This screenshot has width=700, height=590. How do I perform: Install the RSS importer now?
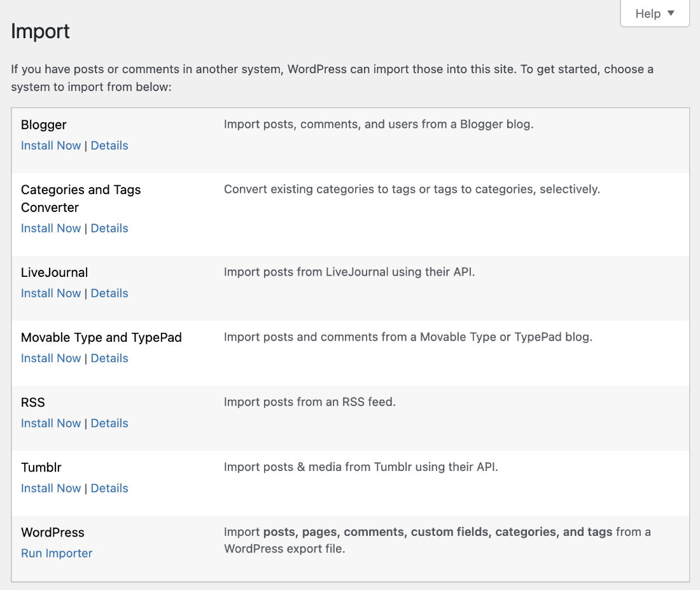pos(51,423)
